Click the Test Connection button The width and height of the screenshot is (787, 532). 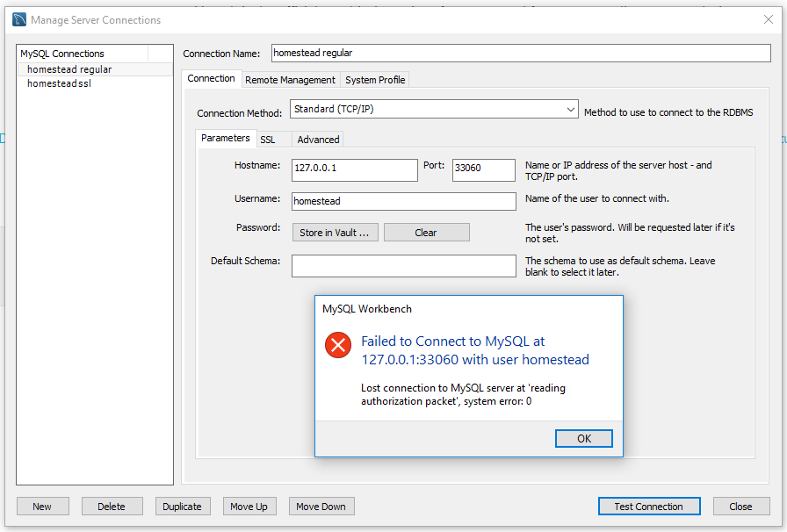click(x=649, y=507)
